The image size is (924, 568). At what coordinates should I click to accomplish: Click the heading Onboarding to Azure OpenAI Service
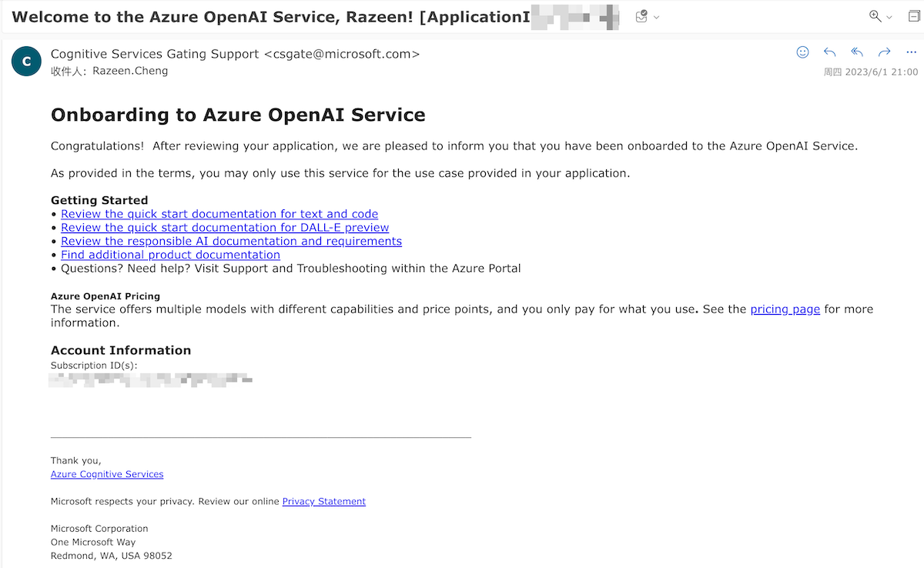click(x=238, y=115)
